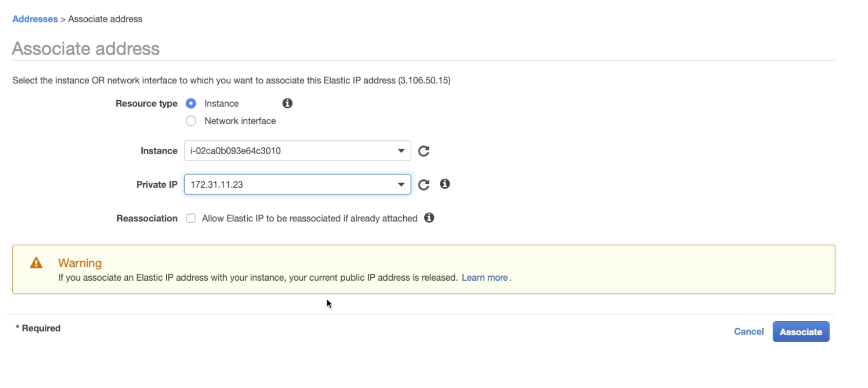Viewport: 868px width, 388px height.
Task: Click the blue Associate button
Action: tap(800, 332)
